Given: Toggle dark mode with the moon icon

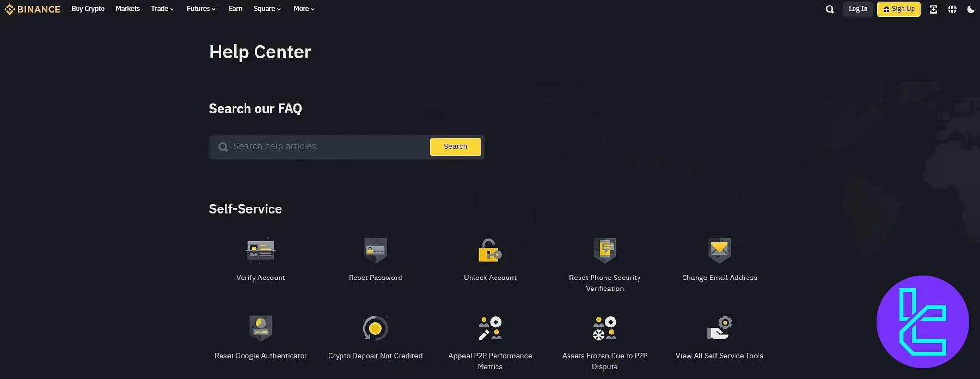Looking at the screenshot, I should (970, 9).
